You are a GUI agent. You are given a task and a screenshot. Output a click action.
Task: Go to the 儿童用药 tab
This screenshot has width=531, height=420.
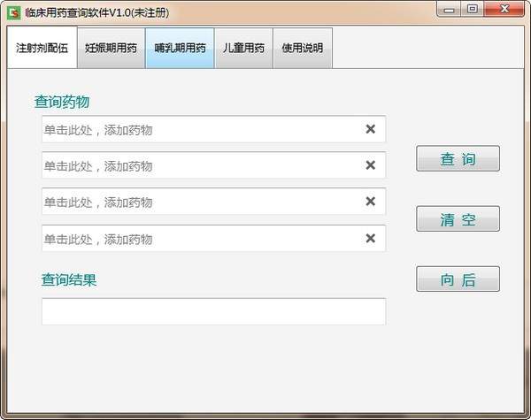[242, 48]
